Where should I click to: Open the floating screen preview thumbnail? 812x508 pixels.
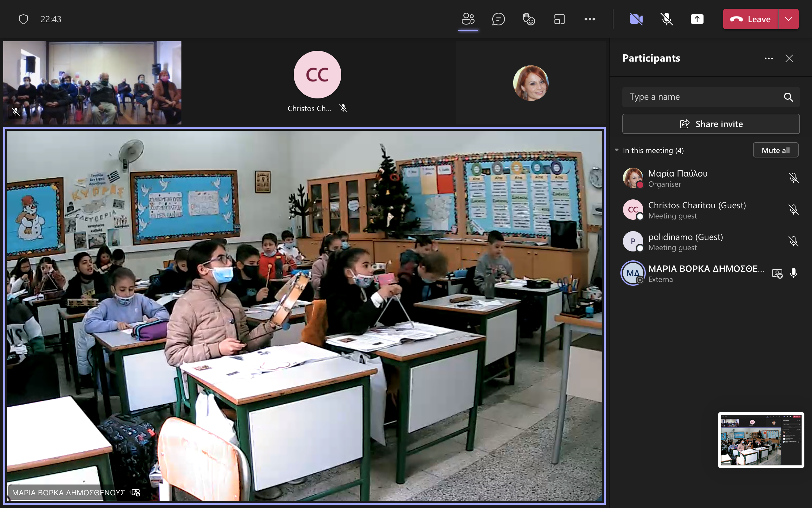pyautogui.click(x=761, y=440)
